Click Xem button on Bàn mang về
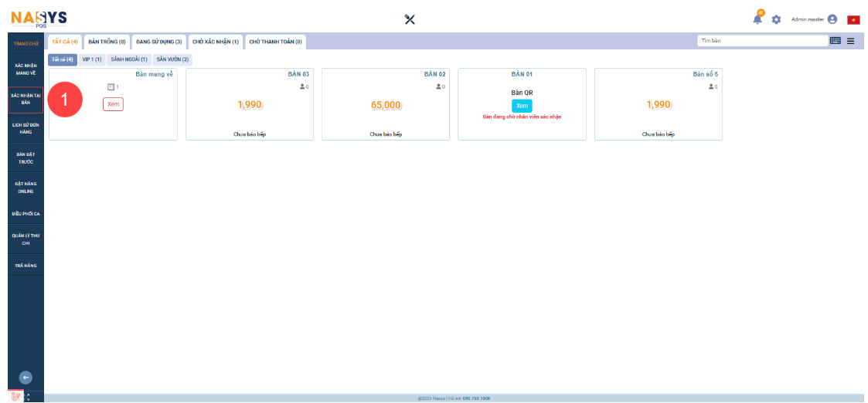The image size is (868, 403). coord(113,104)
